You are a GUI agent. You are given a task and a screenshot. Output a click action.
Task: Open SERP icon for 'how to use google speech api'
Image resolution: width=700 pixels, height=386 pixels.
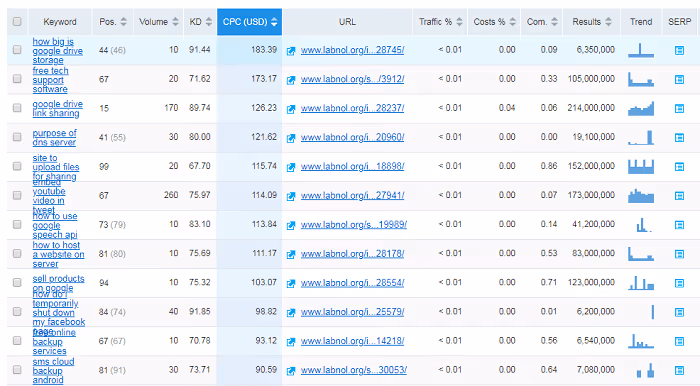coord(679,225)
